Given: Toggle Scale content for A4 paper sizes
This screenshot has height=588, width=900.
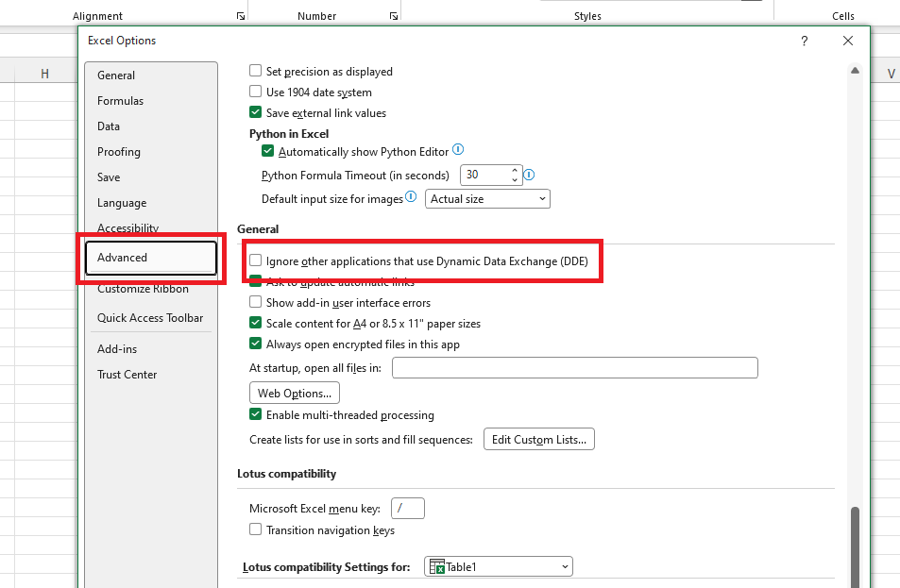Looking at the screenshot, I should point(255,323).
